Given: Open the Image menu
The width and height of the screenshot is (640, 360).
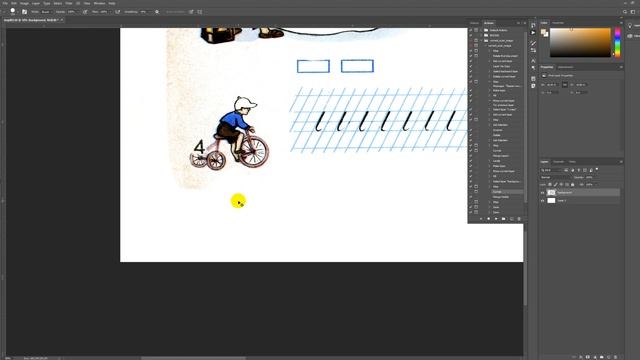Looking at the screenshot, I should (24, 3).
